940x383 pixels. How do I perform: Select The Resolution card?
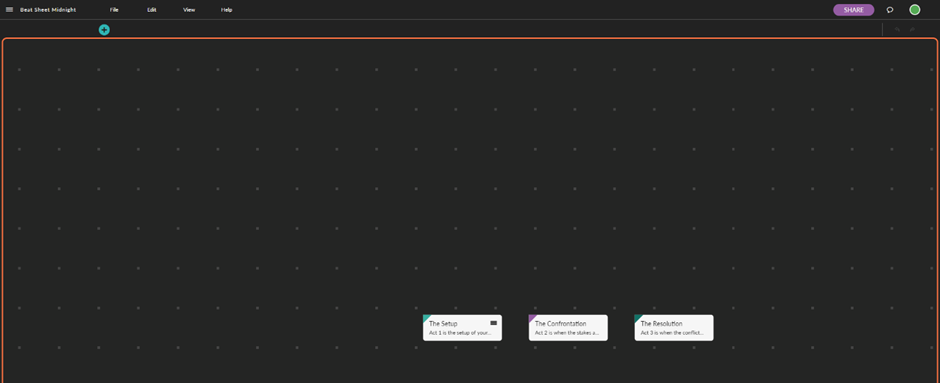(674, 328)
